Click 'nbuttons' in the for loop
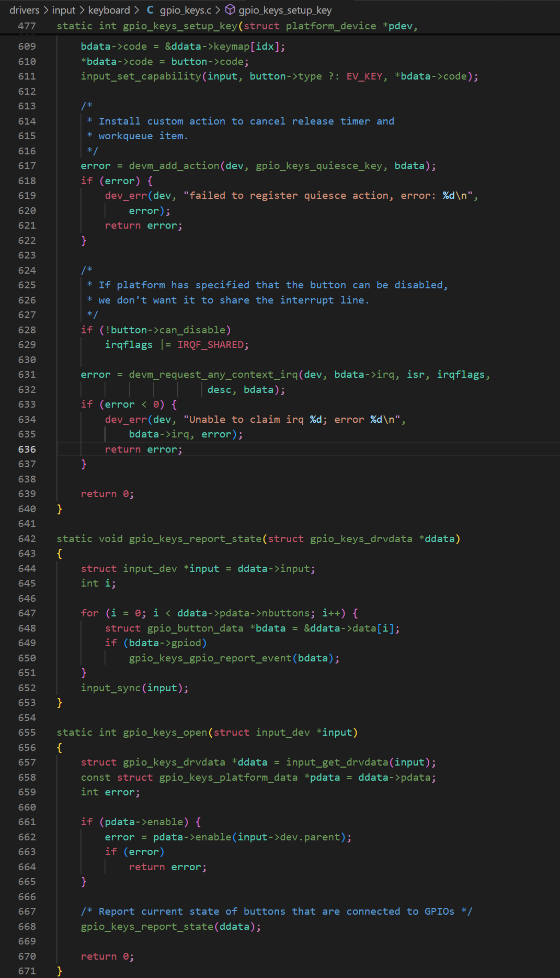The width and height of the screenshot is (560, 978). click(x=286, y=613)
